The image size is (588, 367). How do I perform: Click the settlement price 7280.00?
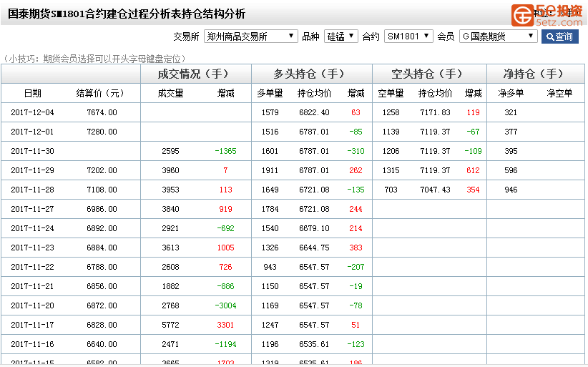coord(102,132)
